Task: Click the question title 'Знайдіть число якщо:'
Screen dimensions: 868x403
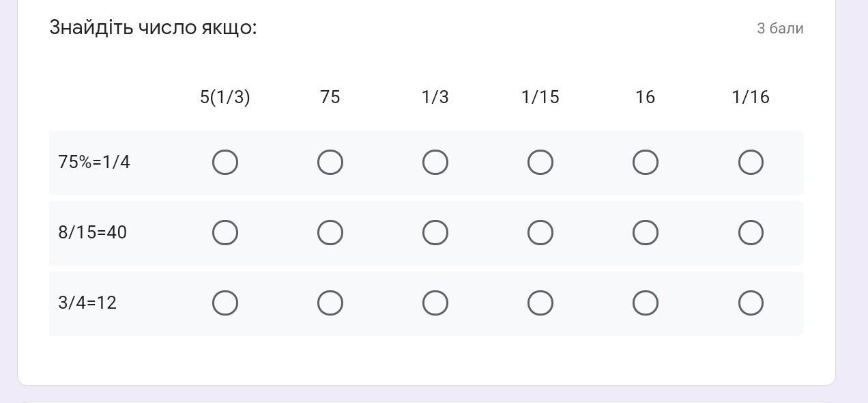Action: coord(153,28)
